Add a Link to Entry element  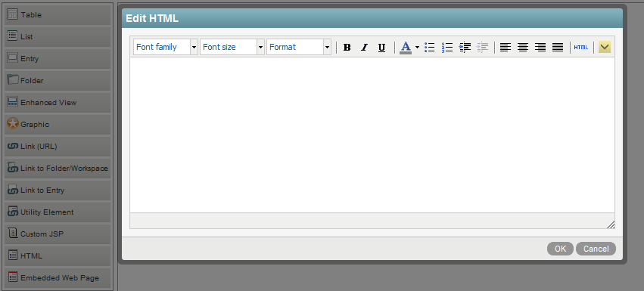pos(58,190)
